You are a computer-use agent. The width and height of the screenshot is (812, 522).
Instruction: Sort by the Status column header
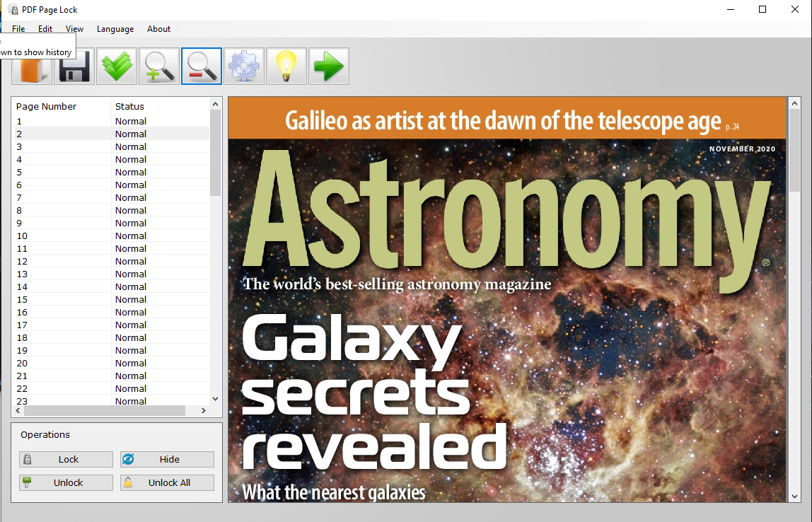tap(160, 106)
